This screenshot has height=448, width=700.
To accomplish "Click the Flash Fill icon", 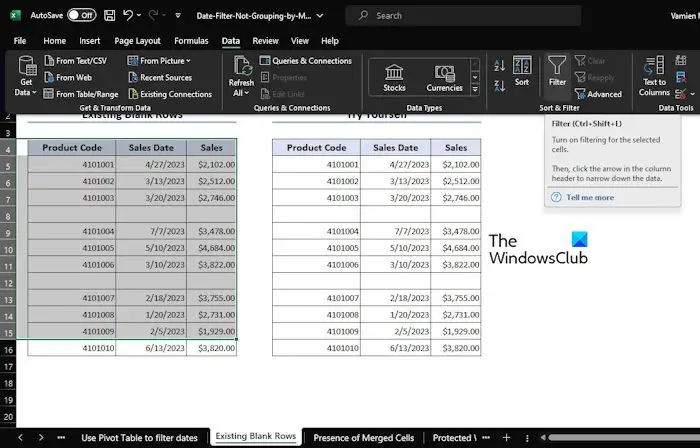I will click(681, 60).
